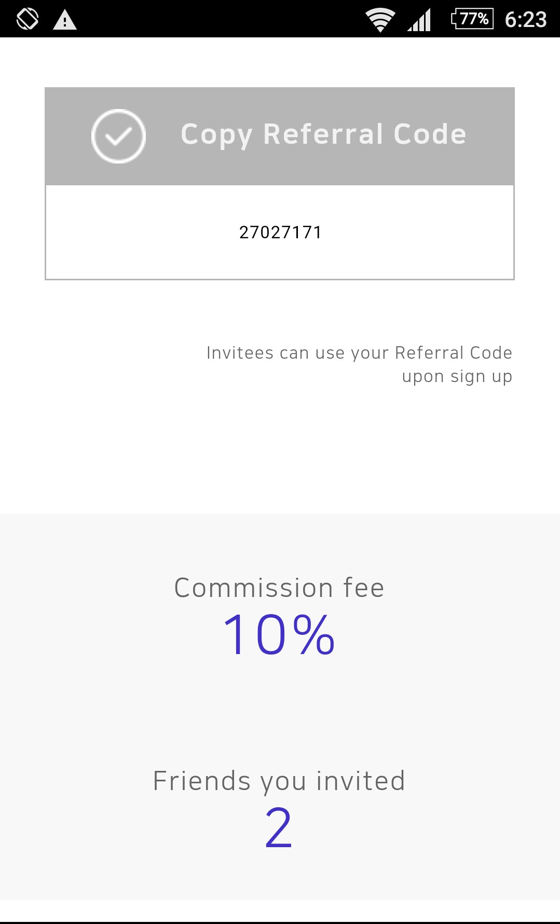Select the referral code 27027171 field
The height and width of the screenshot is (924, 560).
coord(280,232)
